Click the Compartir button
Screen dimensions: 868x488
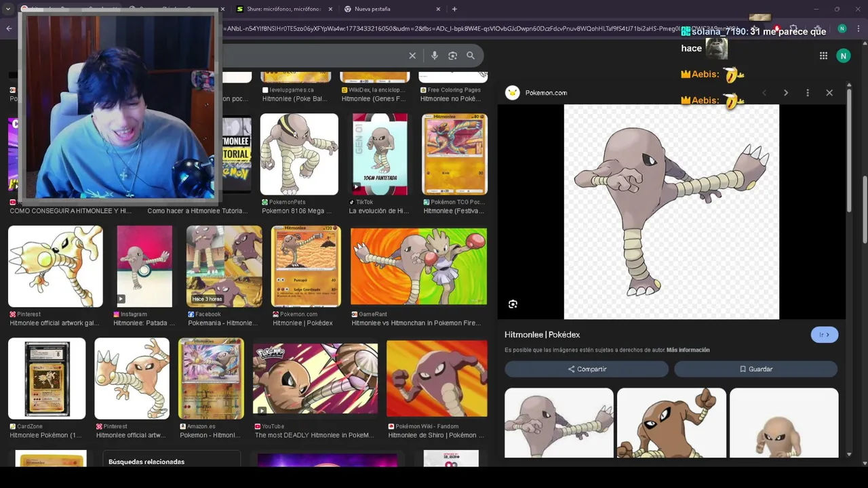(587, 369)
